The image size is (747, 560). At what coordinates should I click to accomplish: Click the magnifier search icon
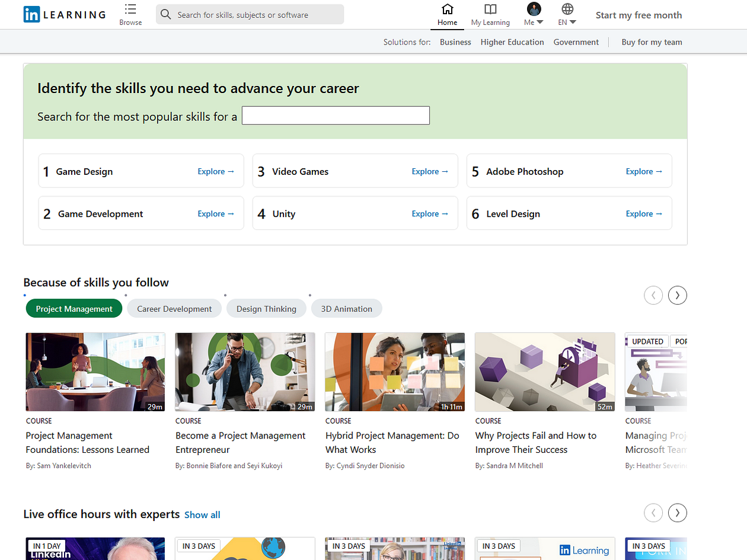(166, 15)
